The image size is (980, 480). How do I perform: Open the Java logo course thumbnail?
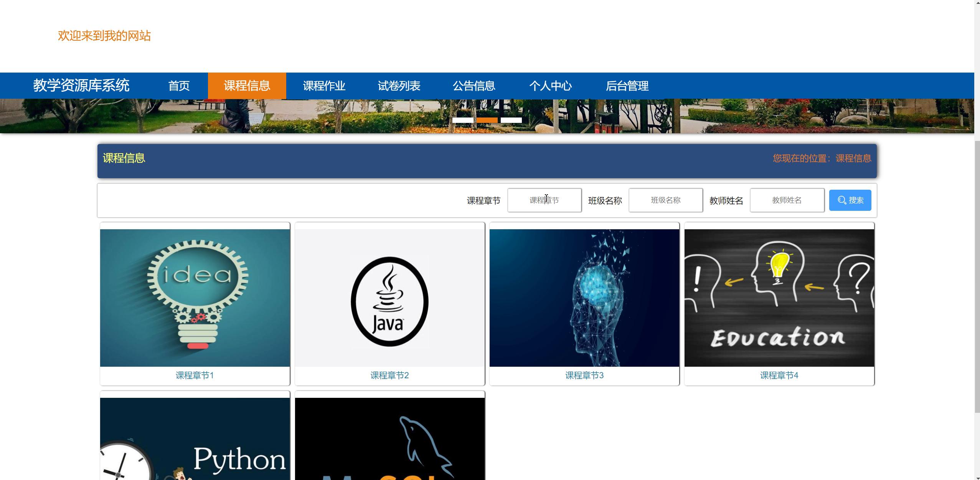[x=389, y=298]
